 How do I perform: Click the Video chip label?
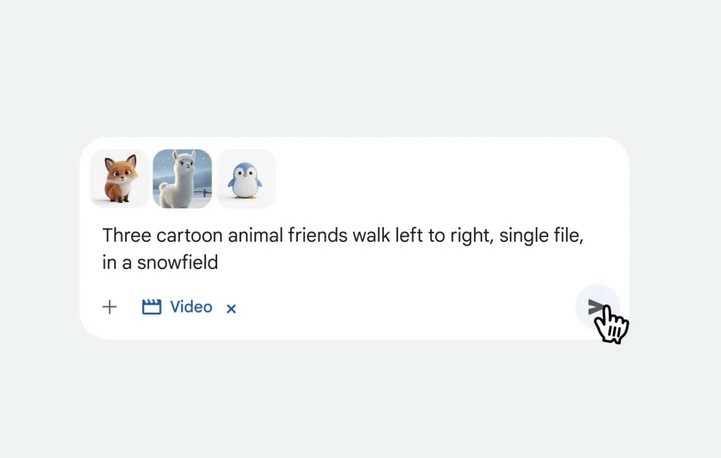pos(191,307)
